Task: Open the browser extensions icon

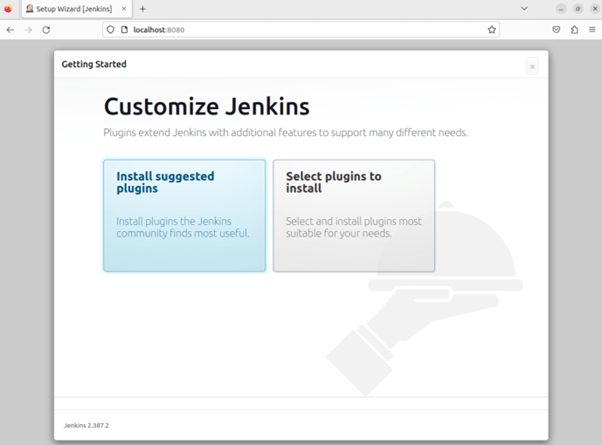Action: click(x=575, y=30)
